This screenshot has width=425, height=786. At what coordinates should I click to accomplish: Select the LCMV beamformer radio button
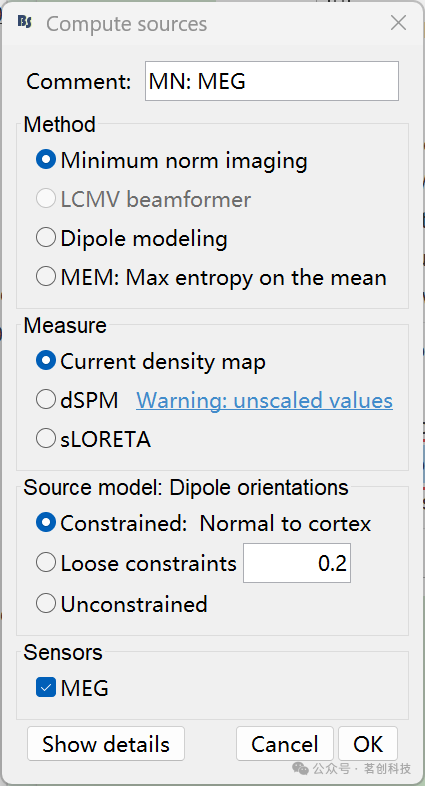(x=46, y=200)
